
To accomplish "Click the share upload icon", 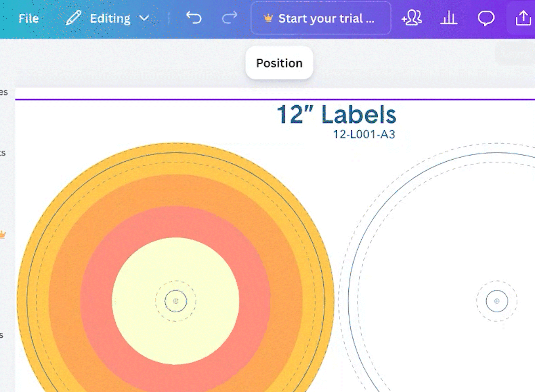I will point(523,18).
